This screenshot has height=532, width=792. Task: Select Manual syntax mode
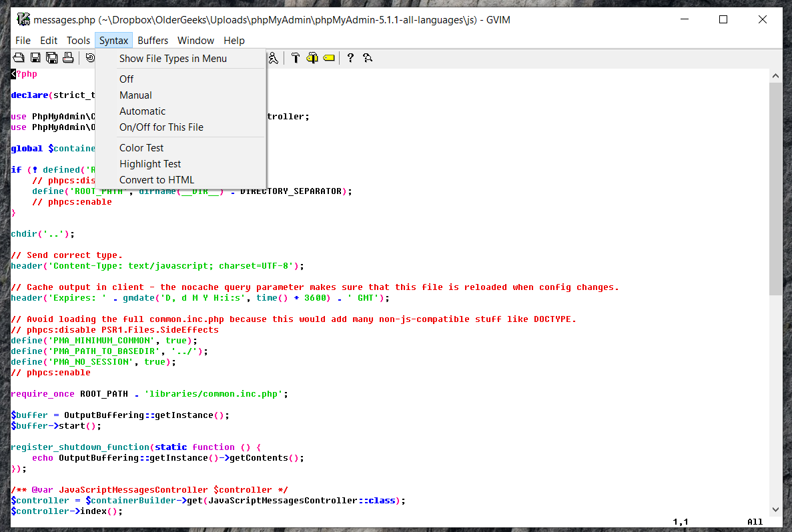pyautogui.click(x=180, y=95)
